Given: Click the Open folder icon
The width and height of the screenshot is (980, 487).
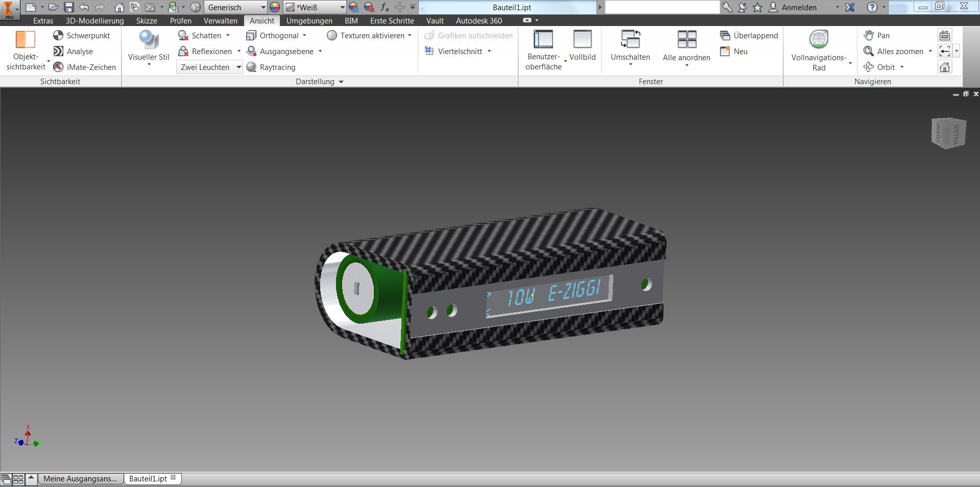Looking at the screenshot, I should 53,7.
